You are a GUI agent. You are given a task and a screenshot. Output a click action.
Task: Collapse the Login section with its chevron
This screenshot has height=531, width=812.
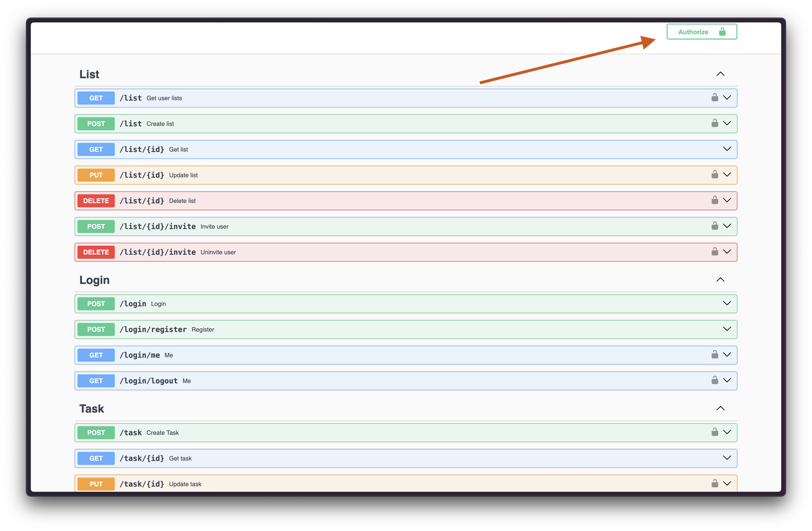[720, 280]
